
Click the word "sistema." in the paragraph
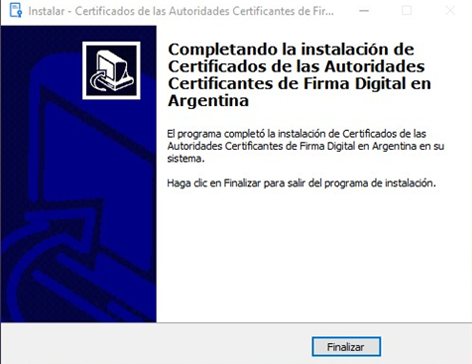[x=186, y=159]
